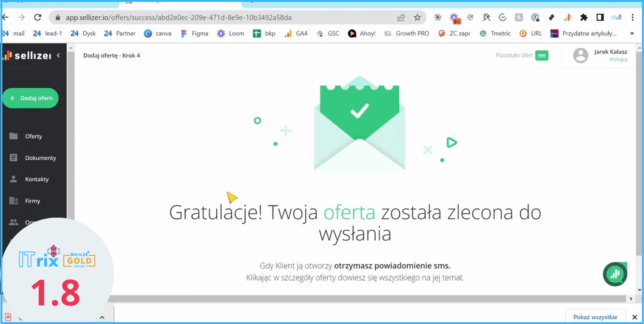Reload the page in browser
Viewport: 644px width, 324px height.
tap(38, 18)
